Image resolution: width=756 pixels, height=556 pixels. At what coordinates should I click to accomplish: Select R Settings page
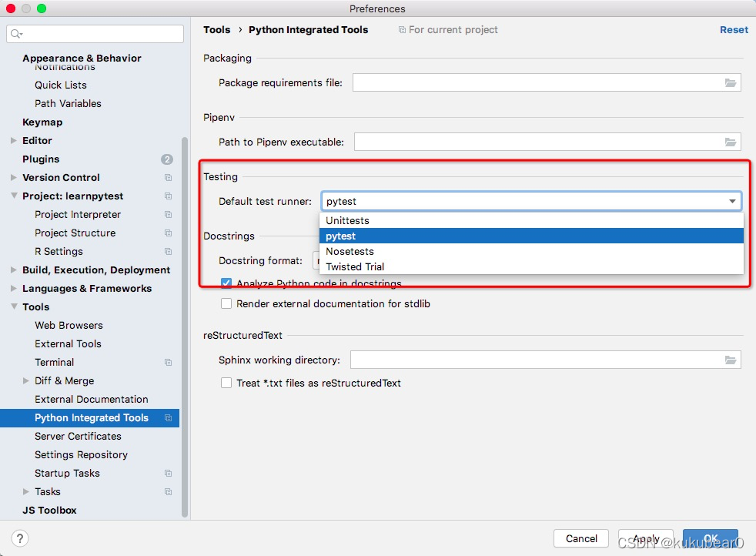[x=59, y=251]
